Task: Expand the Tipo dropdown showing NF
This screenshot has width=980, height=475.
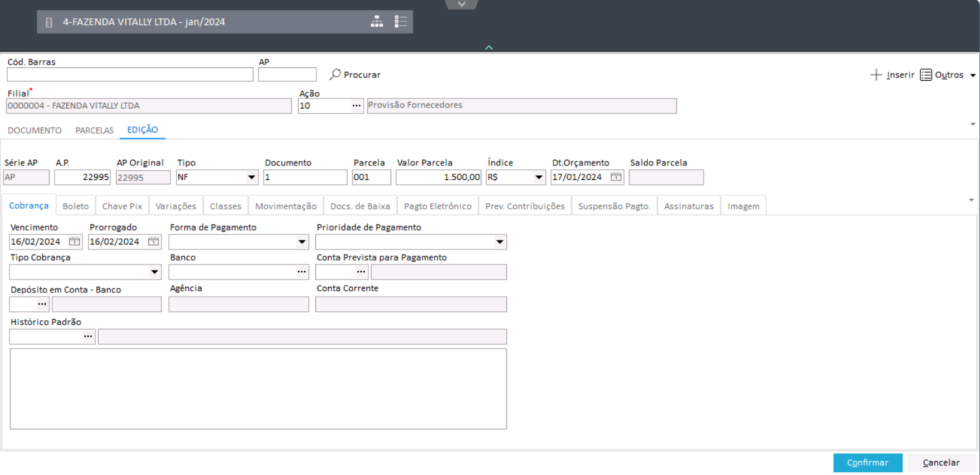Action: (x=251, y=178)
